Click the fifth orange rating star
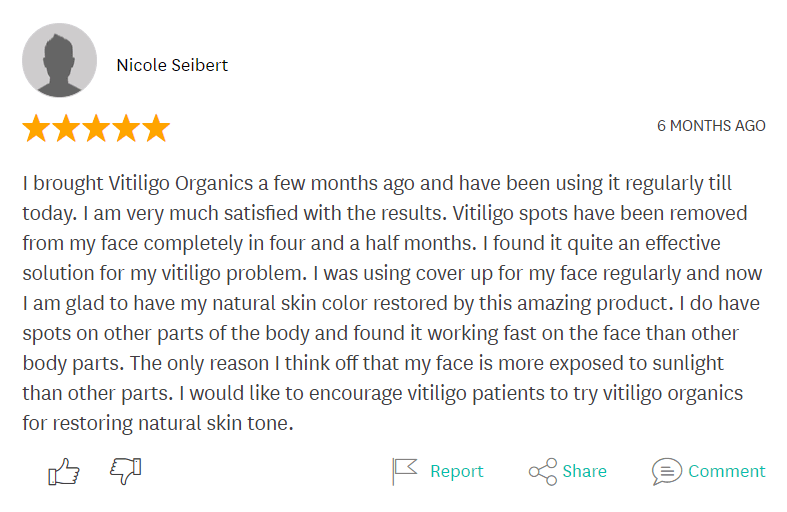 coord(157,128)
